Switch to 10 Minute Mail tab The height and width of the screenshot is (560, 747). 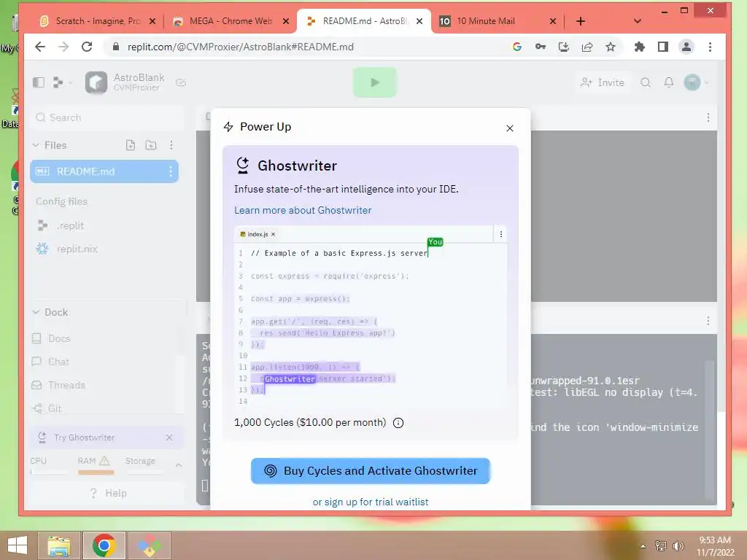(x=498, y=21)
